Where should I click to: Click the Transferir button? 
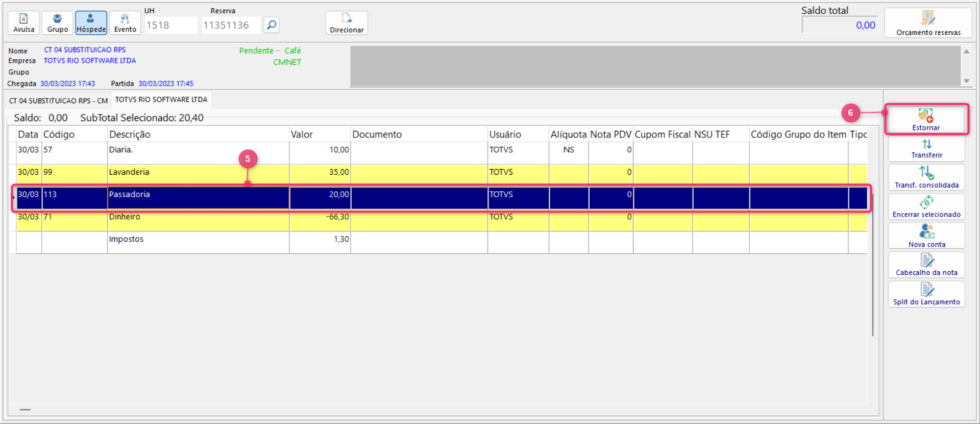click(926, 149)
